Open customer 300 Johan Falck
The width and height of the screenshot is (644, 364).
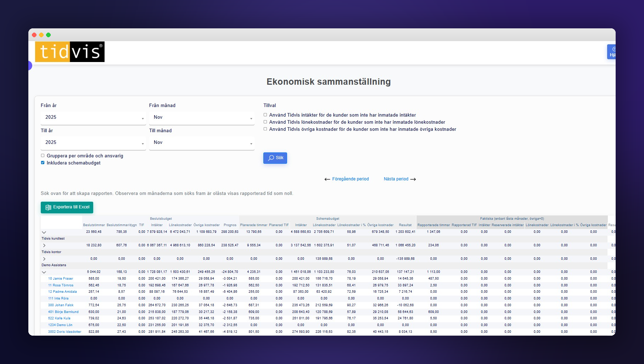coord(61,305)
